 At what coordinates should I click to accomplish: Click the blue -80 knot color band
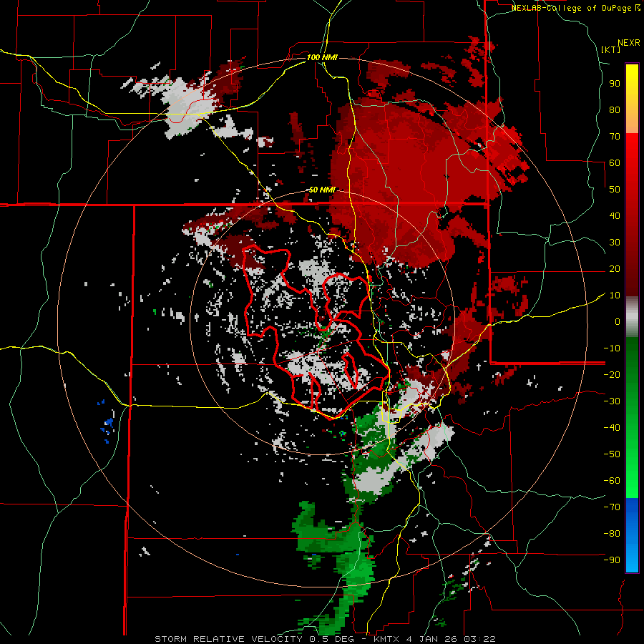[632, 534]
